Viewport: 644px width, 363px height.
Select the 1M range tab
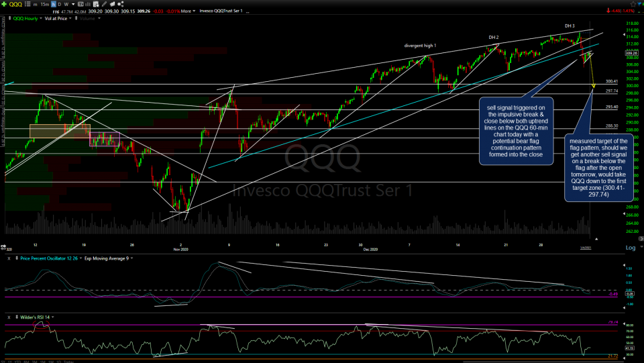click(x=43, y=362)
